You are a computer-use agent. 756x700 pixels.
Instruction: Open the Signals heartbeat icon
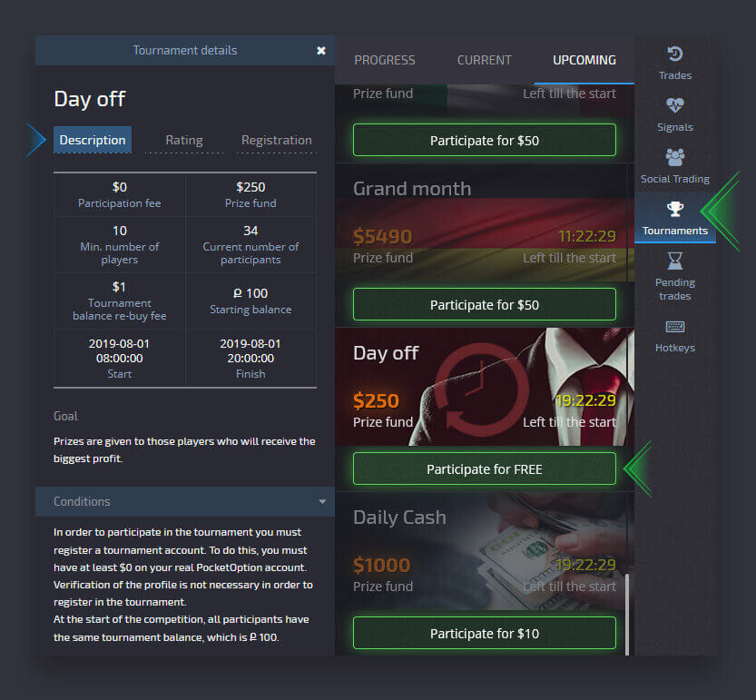pyautogui.click(x=674, y=105)
